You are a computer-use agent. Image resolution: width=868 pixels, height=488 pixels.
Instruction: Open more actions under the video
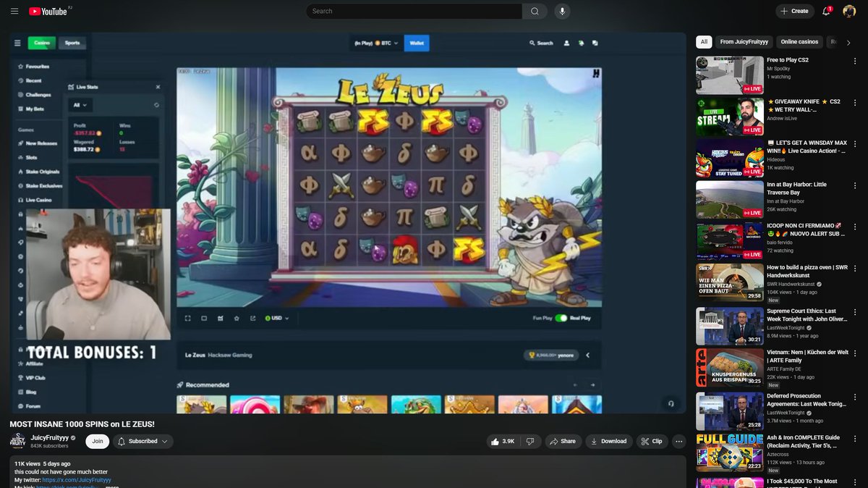(678, 441)
